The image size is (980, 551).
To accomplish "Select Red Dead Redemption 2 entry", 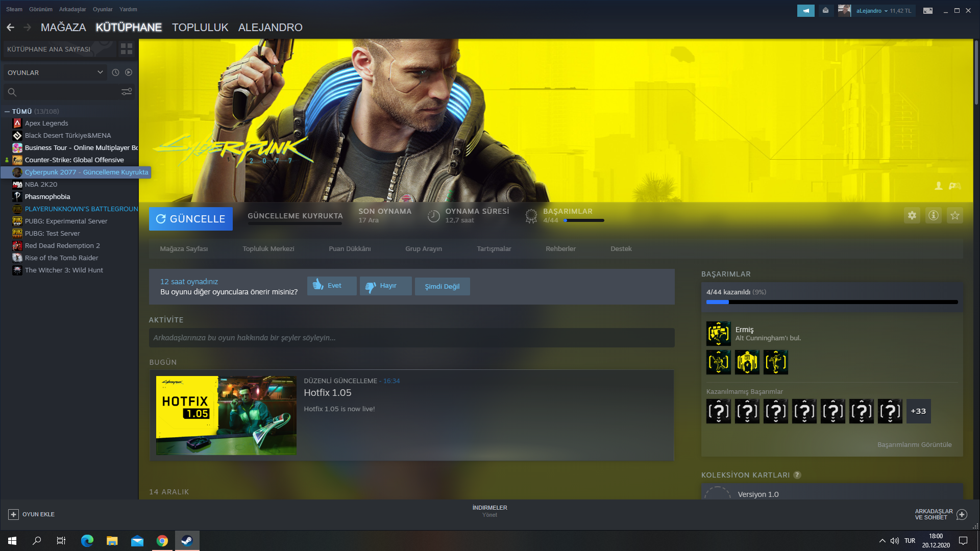I will click(x=62, y=245).
